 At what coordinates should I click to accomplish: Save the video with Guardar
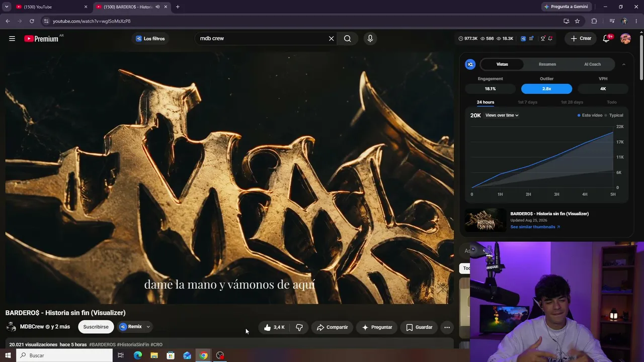click(x=420, y=327)
